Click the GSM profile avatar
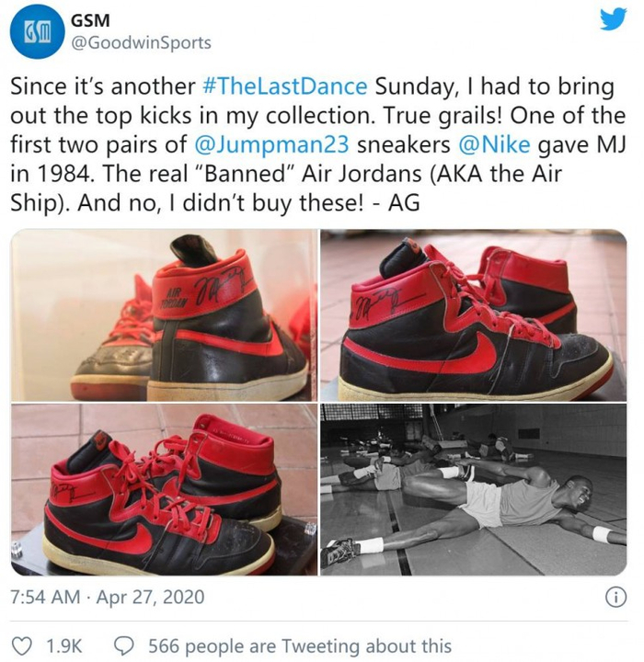644x662 pixels. [x=33, y=31]
